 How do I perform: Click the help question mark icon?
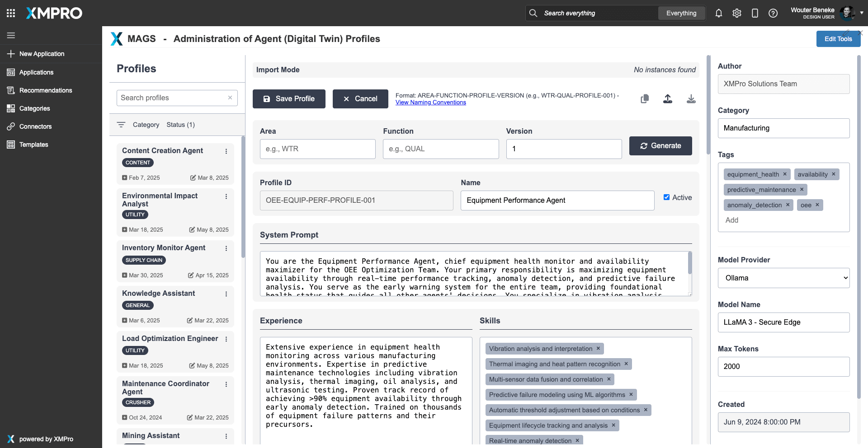[773, 13]
